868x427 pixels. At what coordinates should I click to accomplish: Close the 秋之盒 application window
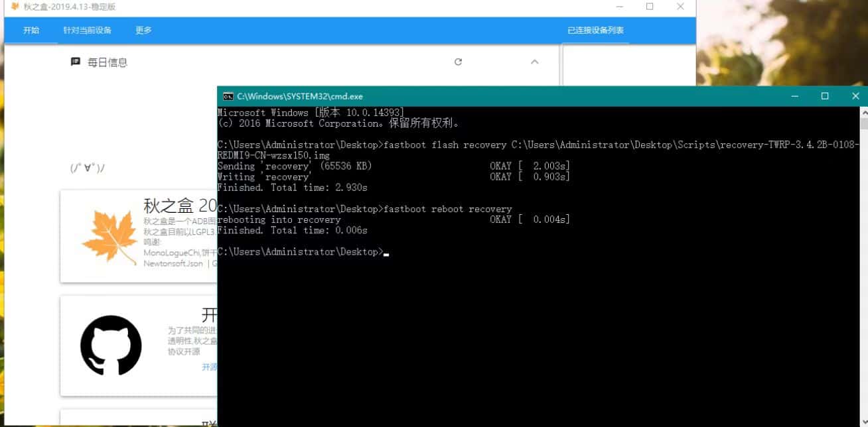click(680, 7)
